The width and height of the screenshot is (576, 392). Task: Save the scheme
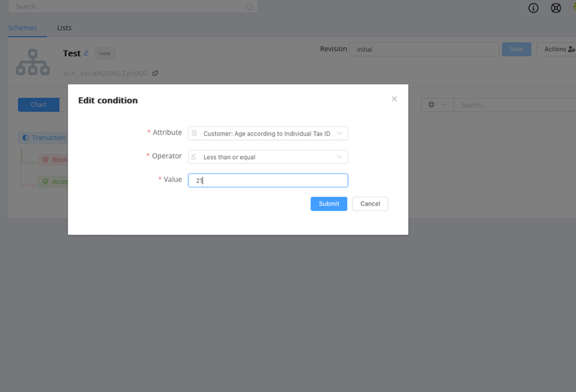coord(516,49)
